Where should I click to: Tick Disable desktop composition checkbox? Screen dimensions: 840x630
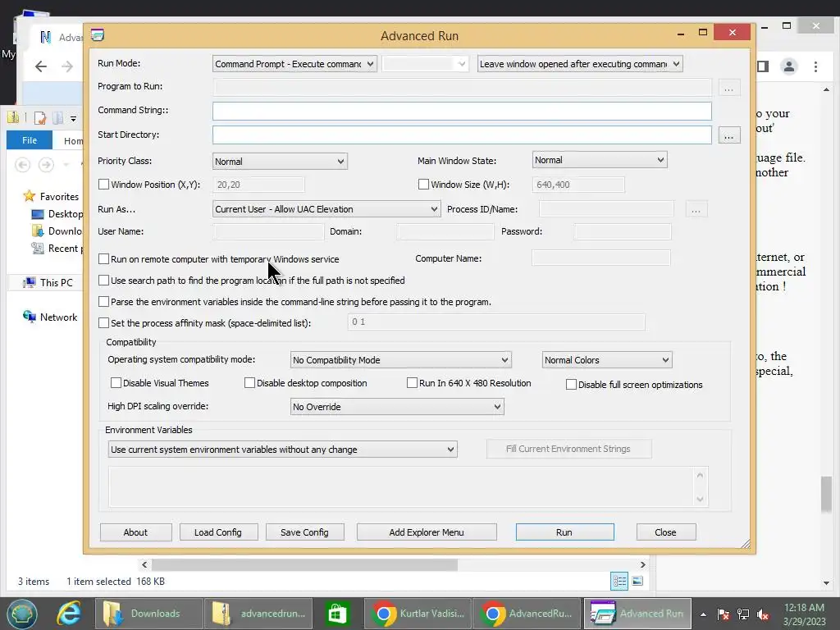coord(249,382)
